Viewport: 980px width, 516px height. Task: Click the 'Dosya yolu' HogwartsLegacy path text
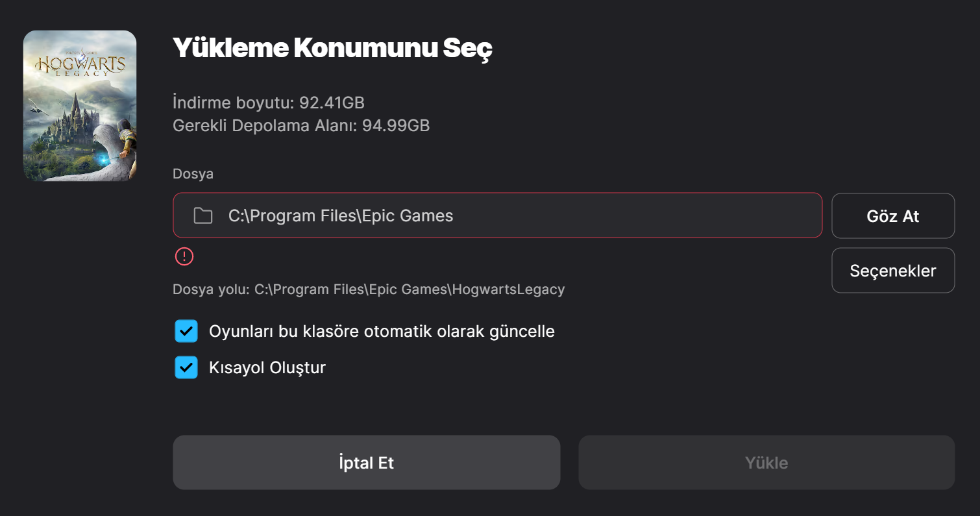point(368,289)
